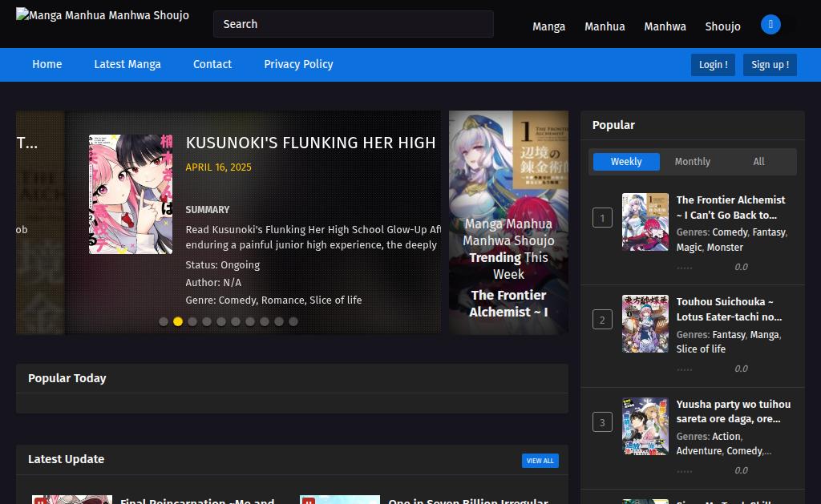
Task: Select the third carousel dot
Action: coord(192,321)
